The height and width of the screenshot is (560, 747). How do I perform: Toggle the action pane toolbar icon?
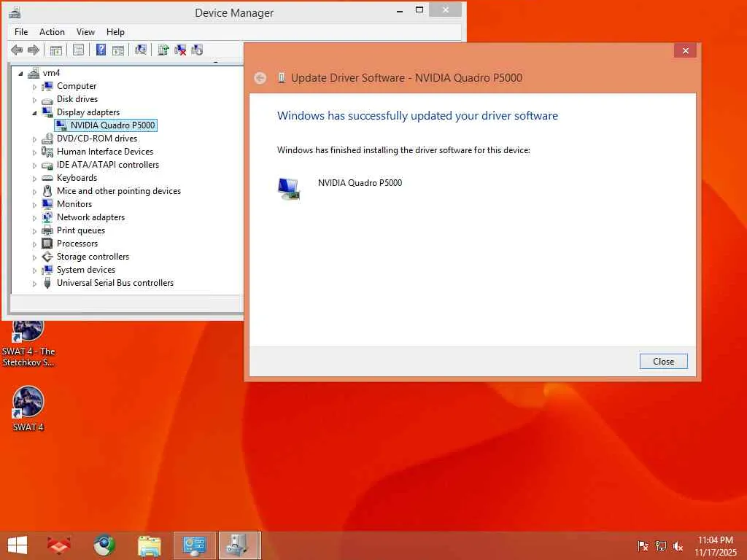pyautogui.click(x=118, y=50)
